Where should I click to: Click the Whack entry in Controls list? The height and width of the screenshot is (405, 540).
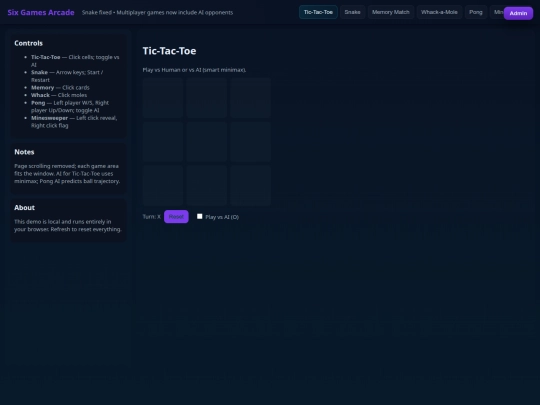coord(59,95)
